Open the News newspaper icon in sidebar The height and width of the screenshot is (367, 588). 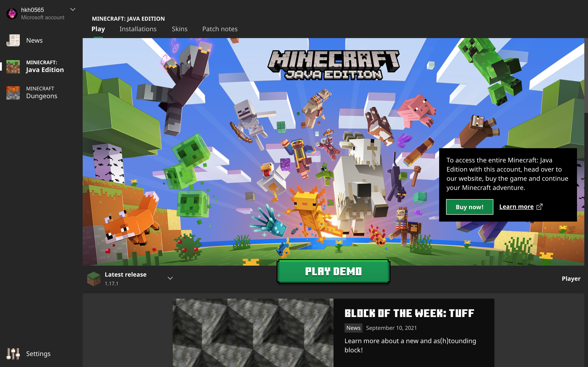tap(13, 40)
